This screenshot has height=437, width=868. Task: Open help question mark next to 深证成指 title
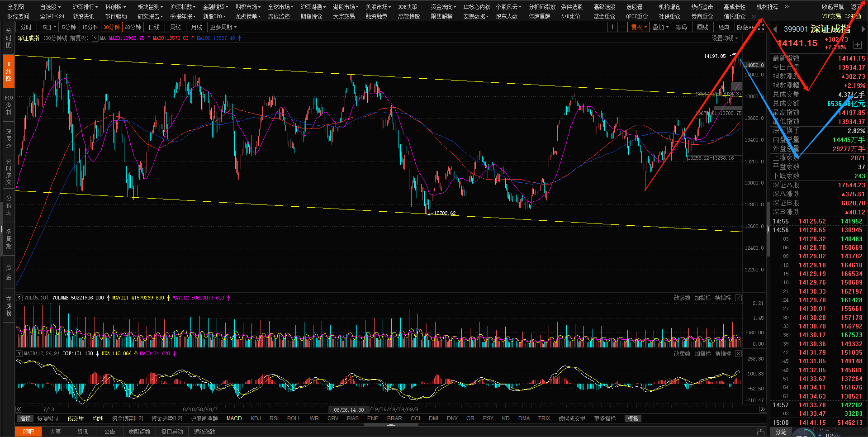click(x=95, y=38)
